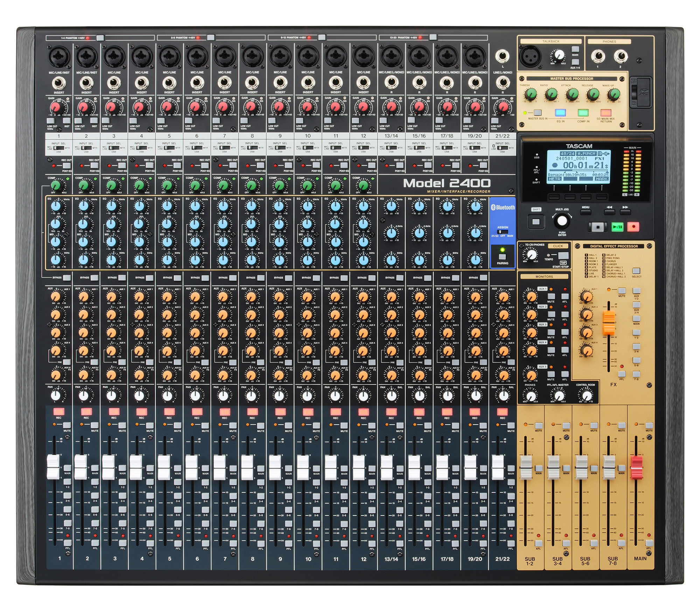The width and height of the screenshot is (700, 612).
Task: Enable EQ IN on the Master Bus Processor
Action: click(x=560, y=113)
